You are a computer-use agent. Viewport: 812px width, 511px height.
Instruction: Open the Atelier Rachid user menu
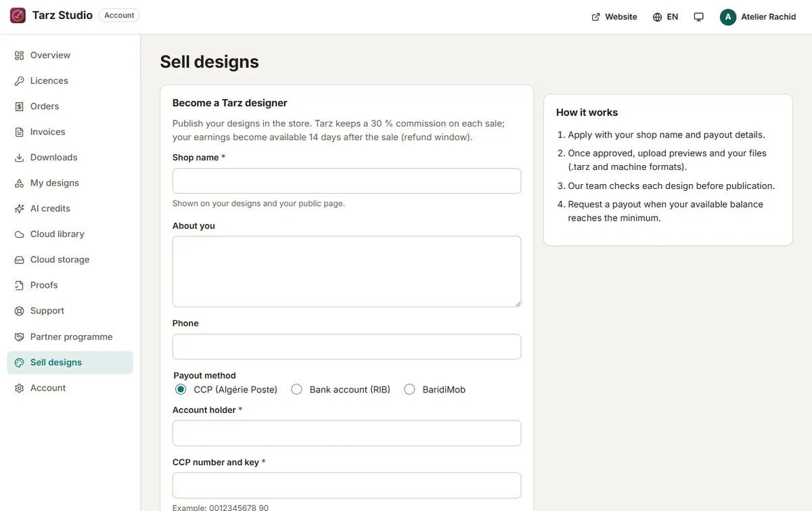tap(759, 17)
